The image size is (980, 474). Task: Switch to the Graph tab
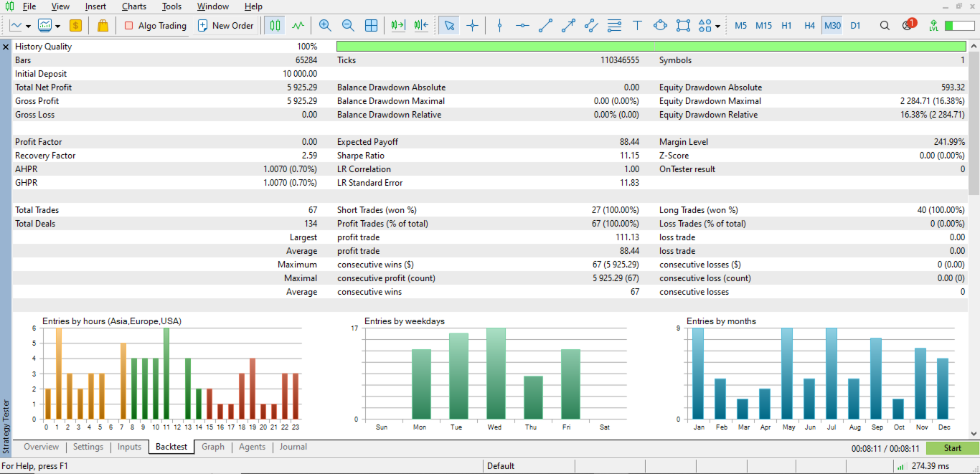212,447
